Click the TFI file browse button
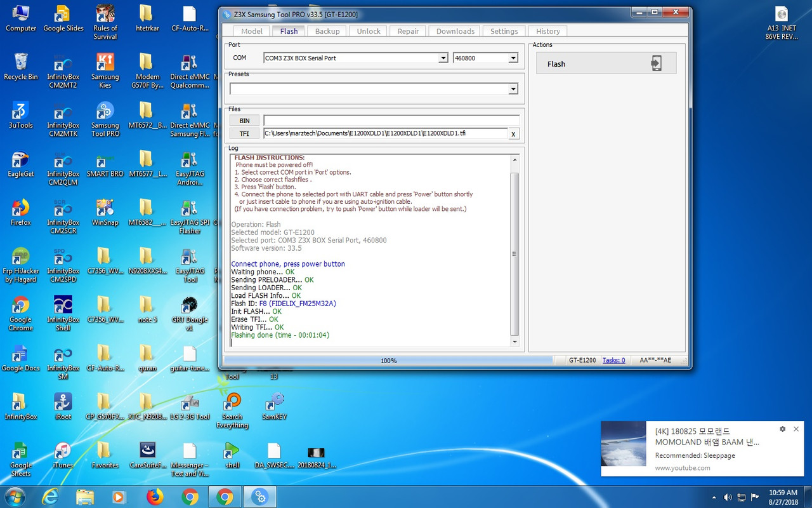The width and height of the screenshot is (812, 508). point(244,133)
